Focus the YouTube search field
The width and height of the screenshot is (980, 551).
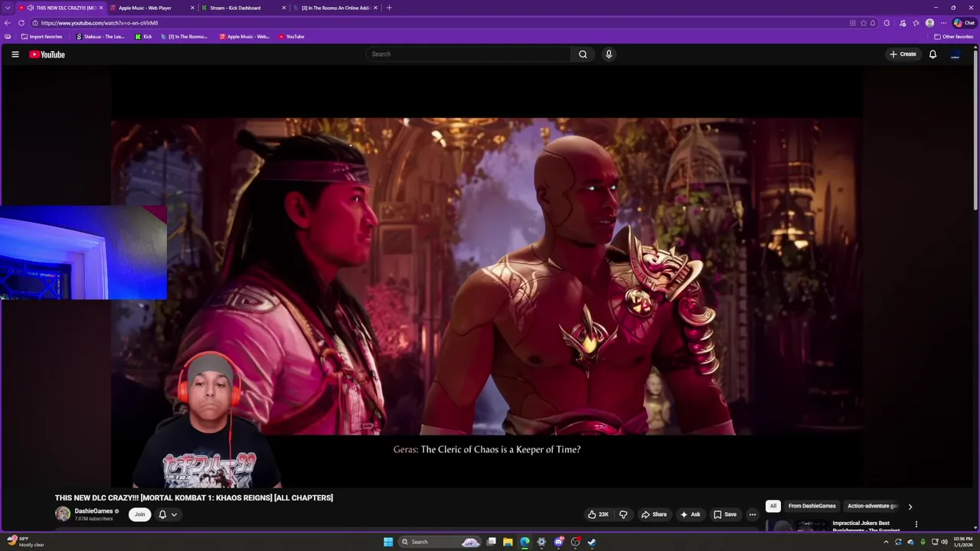pyautogui.click(x=468, y=54)
